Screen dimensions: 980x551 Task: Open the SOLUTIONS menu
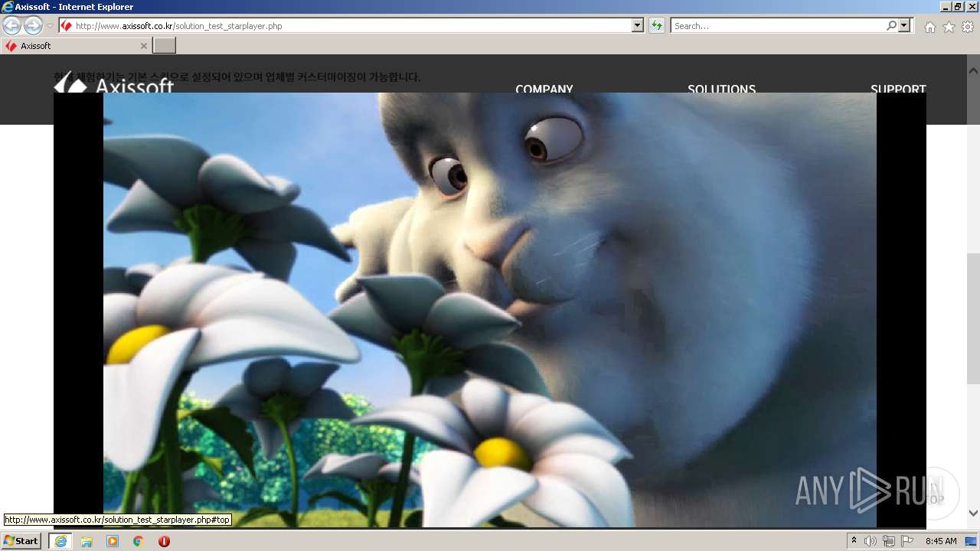click(x=721, y=89)
